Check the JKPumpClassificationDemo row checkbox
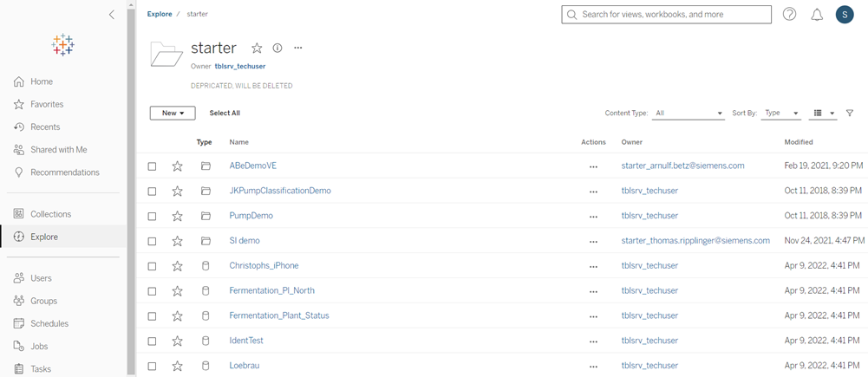The width and height of the screenshot is (868, 377). [x=153, y=191]
